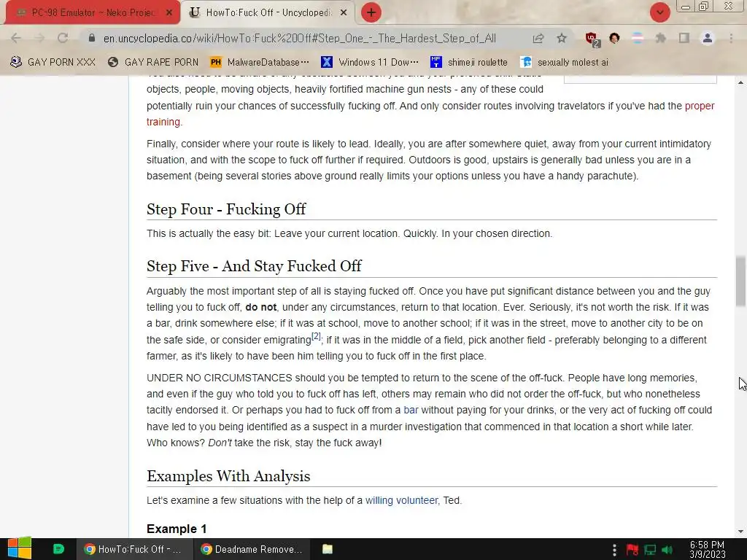Go forward with the forward arrow

(x=39, y=38)
